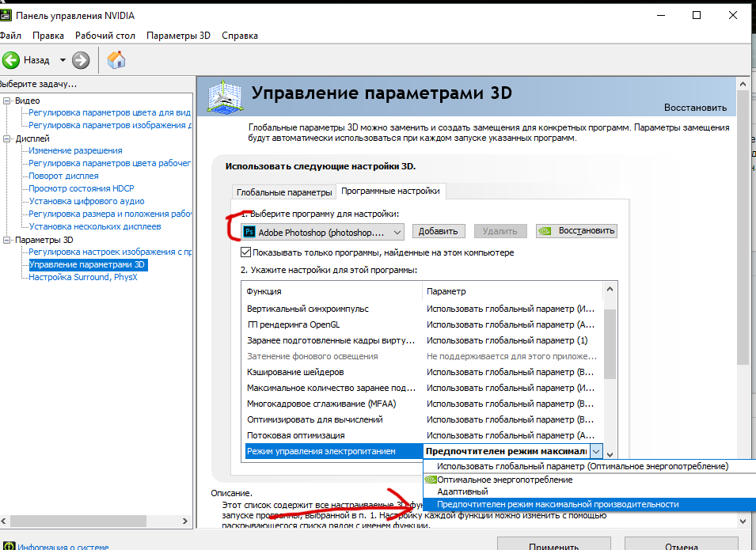Open Регулировка параметров цвета рабочего стола
Viewport: 756px width, 550px height.
(x=110, y=163)
